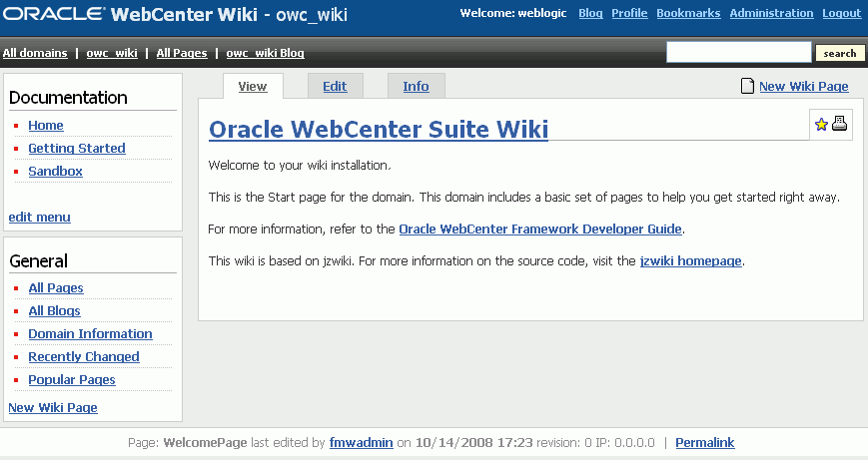The image size is (868, 460).
Task: Open Popular Pages list
Action: (x=72, y=380)
